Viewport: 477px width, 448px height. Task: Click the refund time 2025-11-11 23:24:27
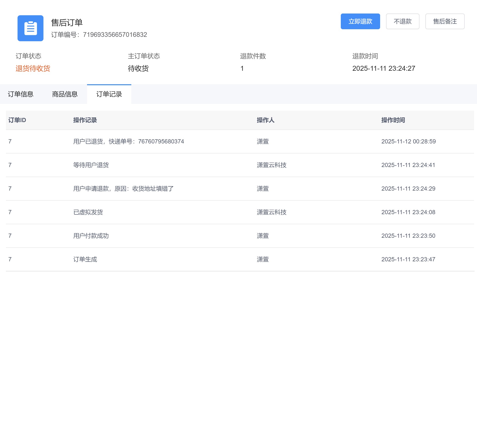click(x=383, y=68)
